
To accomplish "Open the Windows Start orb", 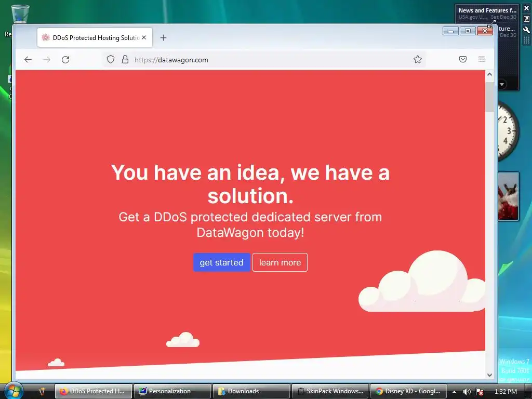I will point(13,391).
